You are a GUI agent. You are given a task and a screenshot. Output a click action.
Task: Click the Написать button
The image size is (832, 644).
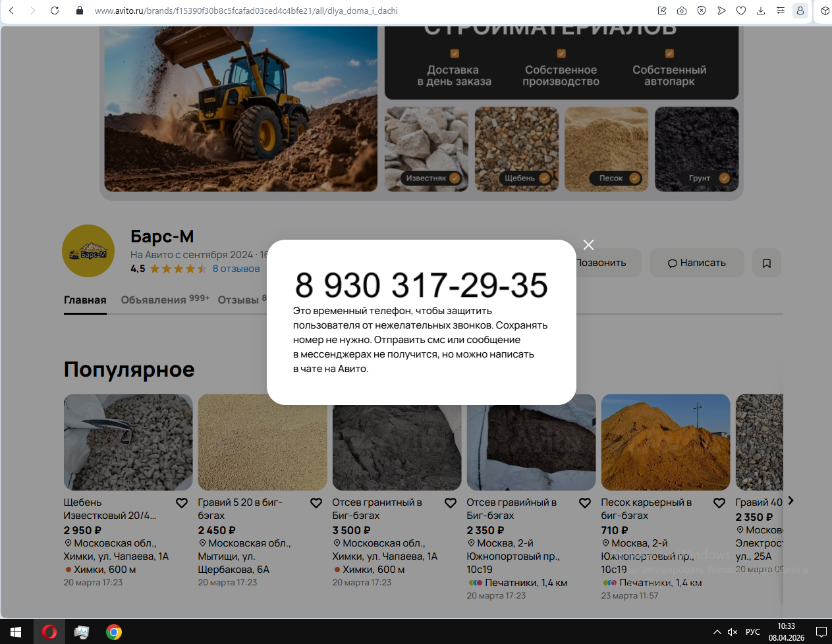coord(697,263)
